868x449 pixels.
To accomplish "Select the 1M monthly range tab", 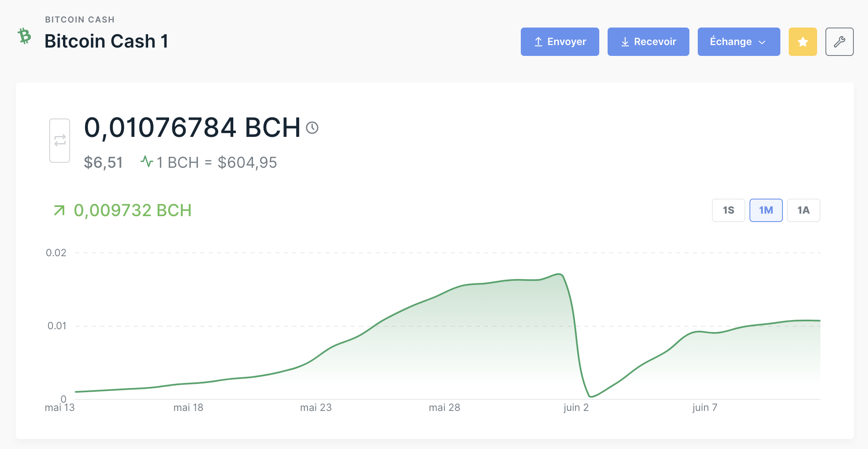I will click(766, 210).
